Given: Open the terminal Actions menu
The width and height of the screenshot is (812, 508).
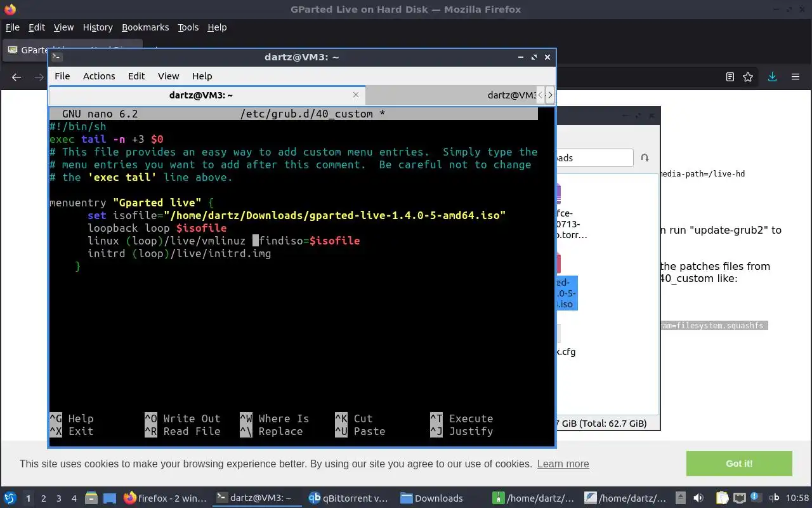Looking at the screenshot, I should (x=99, y=76).
